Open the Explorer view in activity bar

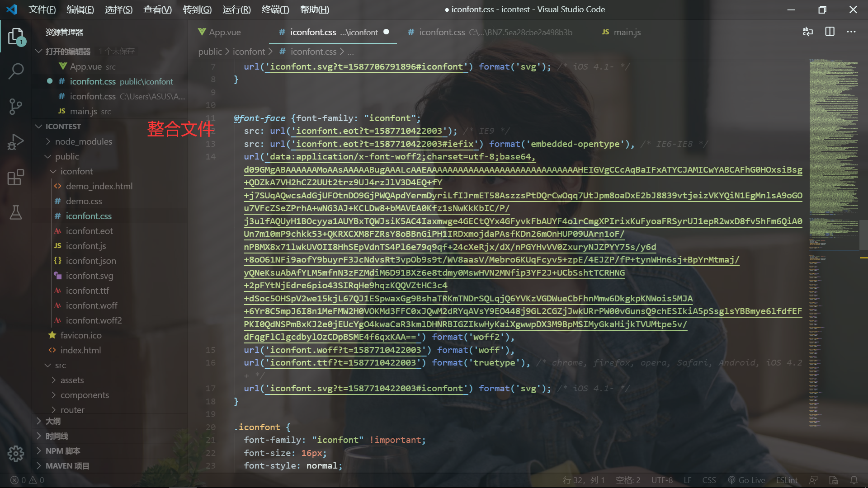(16, 37)
